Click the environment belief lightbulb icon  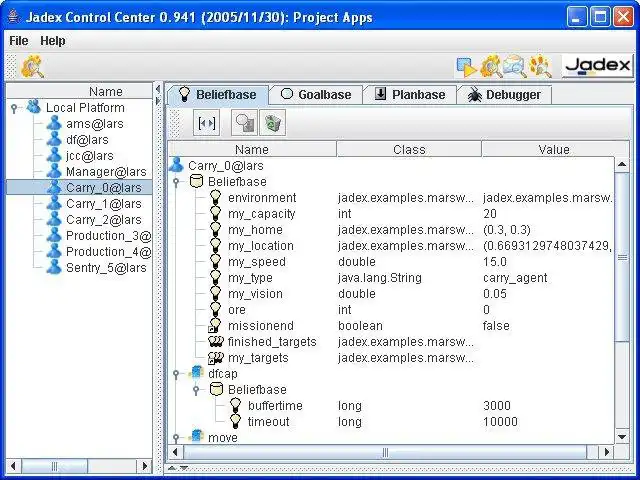(216, 197)
